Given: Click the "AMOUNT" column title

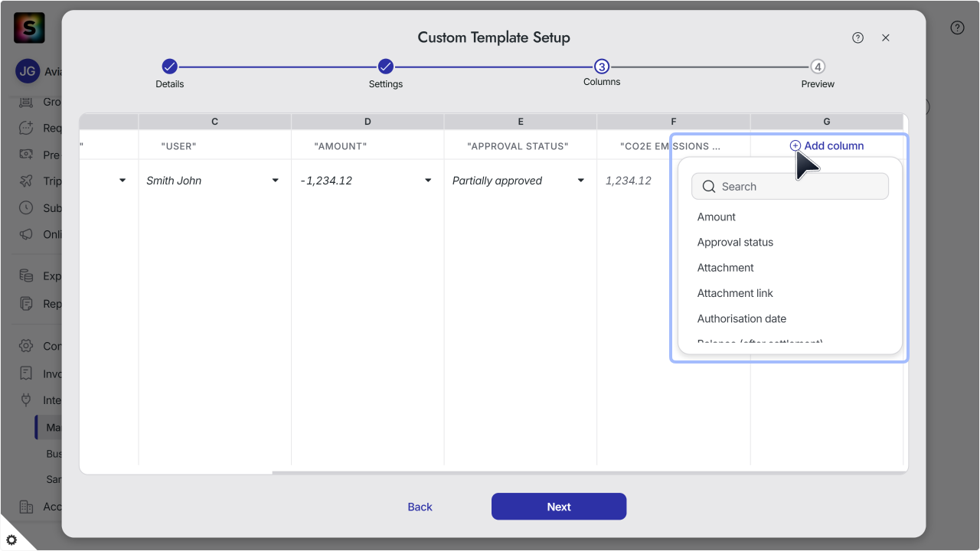Looking at the screenshot, I should pyautogui.click(x=340, y=146).
